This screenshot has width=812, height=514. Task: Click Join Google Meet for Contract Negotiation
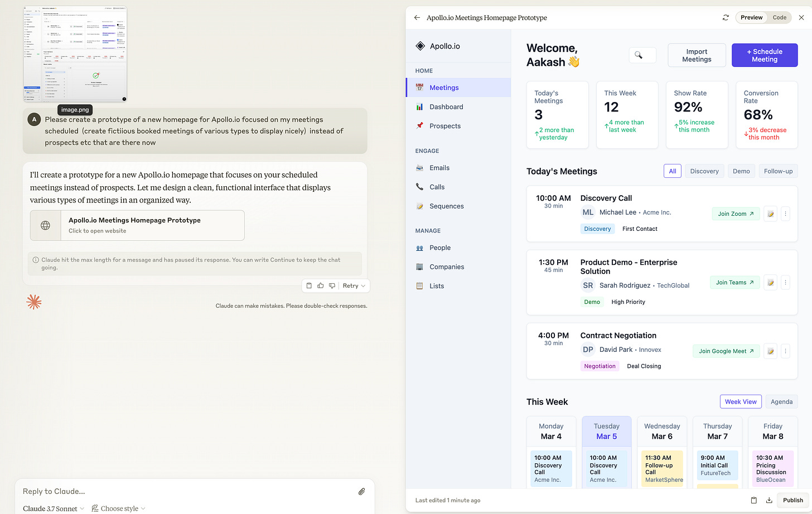[x=726, y=351]
